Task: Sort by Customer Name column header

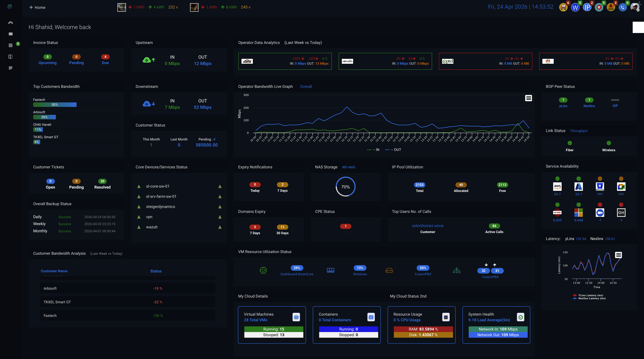Action: coord(54,271)
